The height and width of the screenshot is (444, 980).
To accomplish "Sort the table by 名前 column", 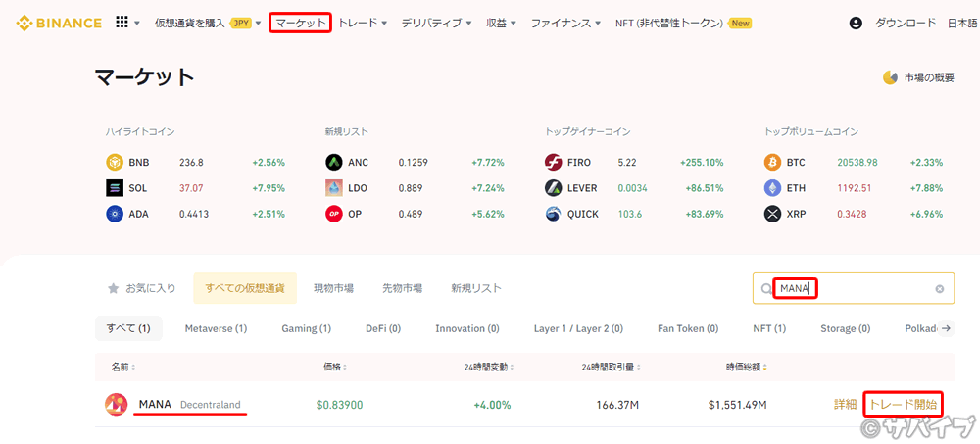I will tap(123, 368).
